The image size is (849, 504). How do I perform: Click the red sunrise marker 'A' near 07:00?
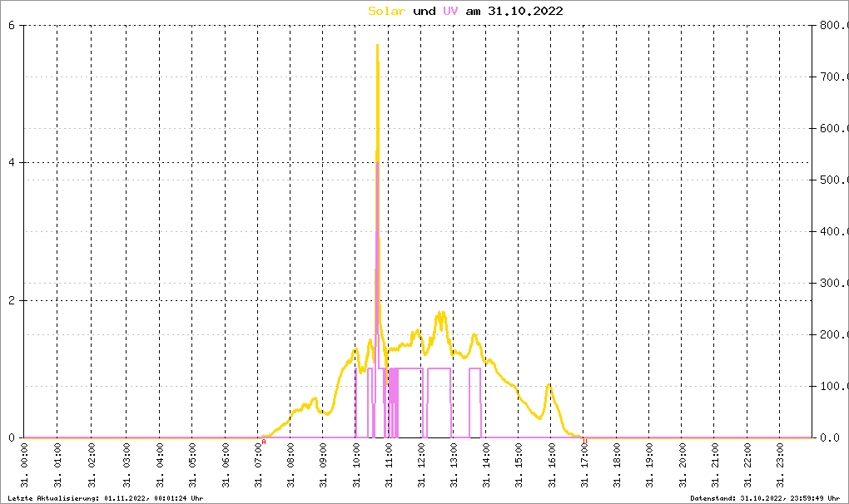coord(264,442)
